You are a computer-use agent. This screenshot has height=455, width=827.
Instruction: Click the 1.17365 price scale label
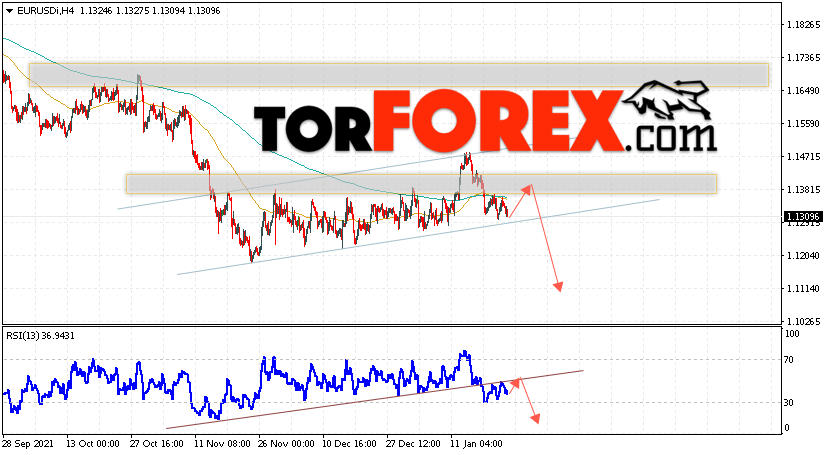(x=803, y=57)
